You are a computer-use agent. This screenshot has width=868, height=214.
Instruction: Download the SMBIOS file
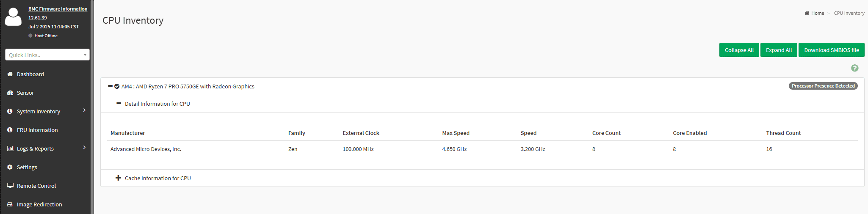831,50
